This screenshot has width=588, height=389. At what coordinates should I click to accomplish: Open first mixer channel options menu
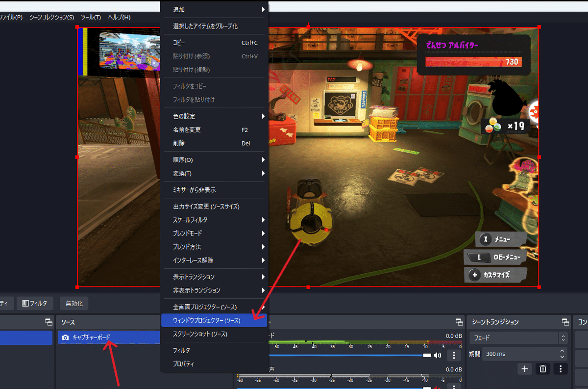point(454,356)
